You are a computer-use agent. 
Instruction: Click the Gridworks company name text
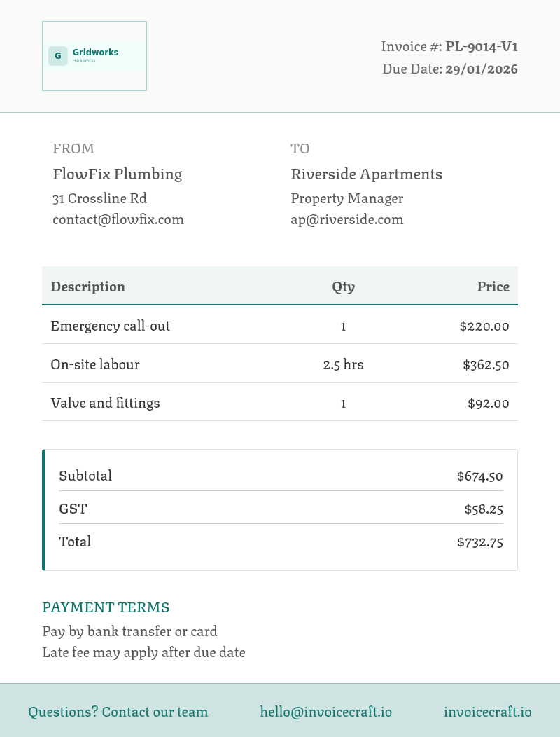pos(95,52)
